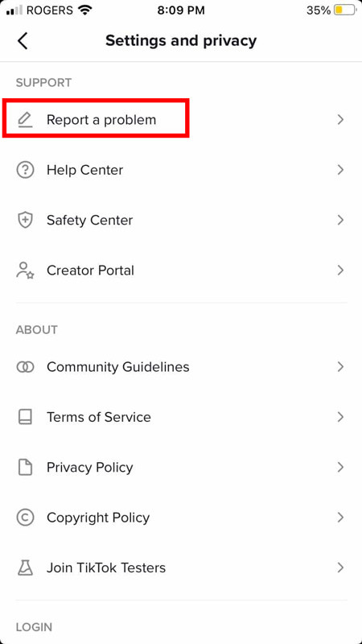
Task: Tap the Creator Portal label
Action: click(90, 270)
